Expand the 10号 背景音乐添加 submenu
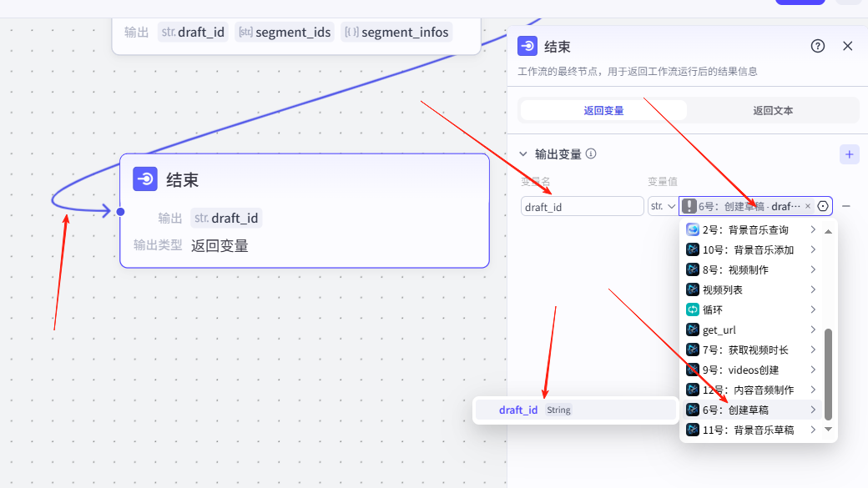 (x=813, y=249)
